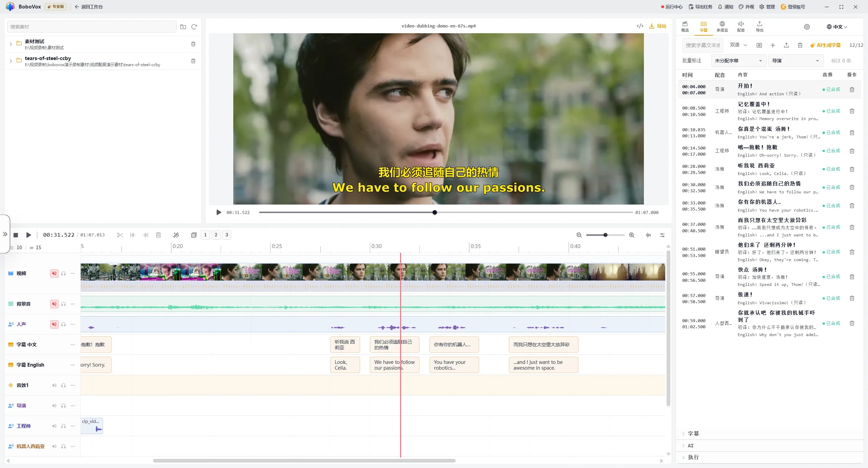
Task: Solo the 机器人西莉亚 track with headphone icon
Action: [63, 446]
